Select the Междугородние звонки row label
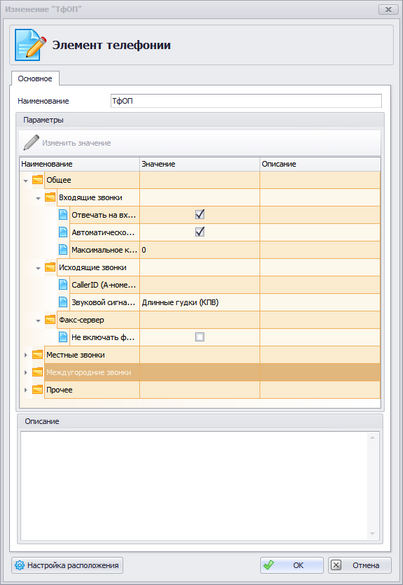Screen dimensions: 403x585 pos(89,372)
